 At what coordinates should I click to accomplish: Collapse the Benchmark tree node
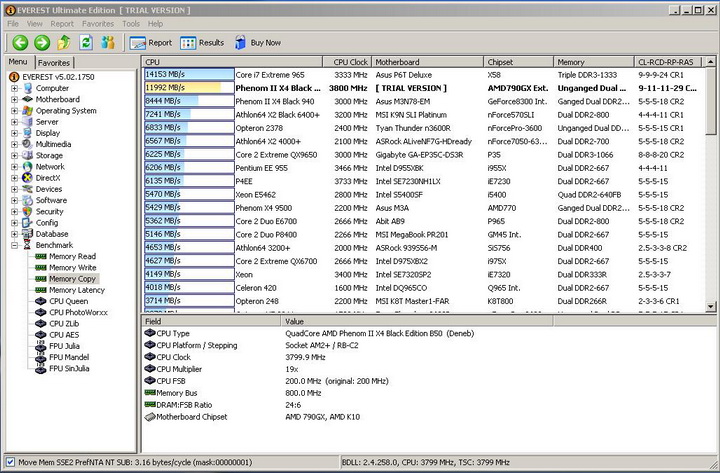14,245
